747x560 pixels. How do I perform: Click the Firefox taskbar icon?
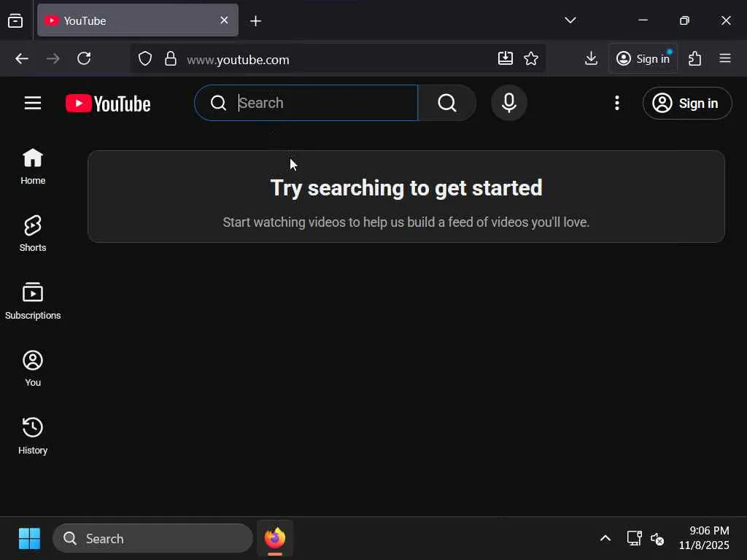275,539
